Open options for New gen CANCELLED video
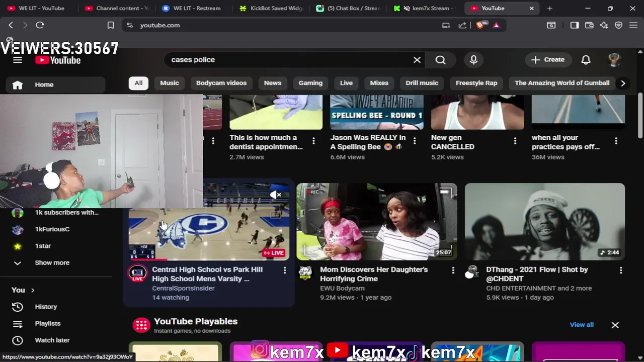Viewport: 644px width, 362px height. click(x=515, y=141)
